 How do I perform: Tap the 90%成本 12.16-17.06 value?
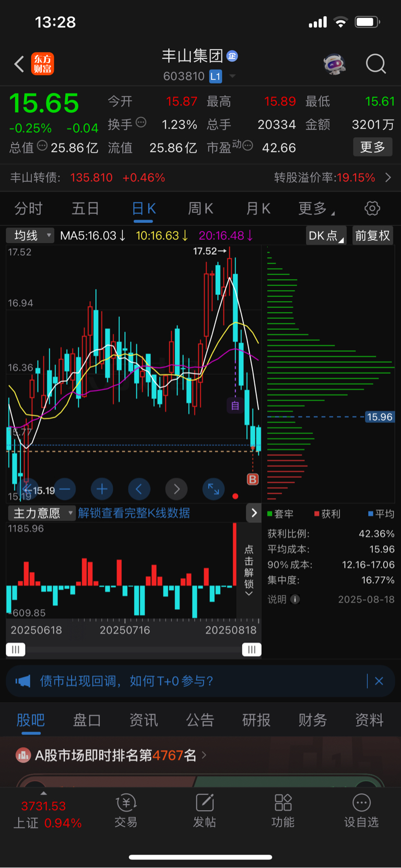[x=368, y=565]
